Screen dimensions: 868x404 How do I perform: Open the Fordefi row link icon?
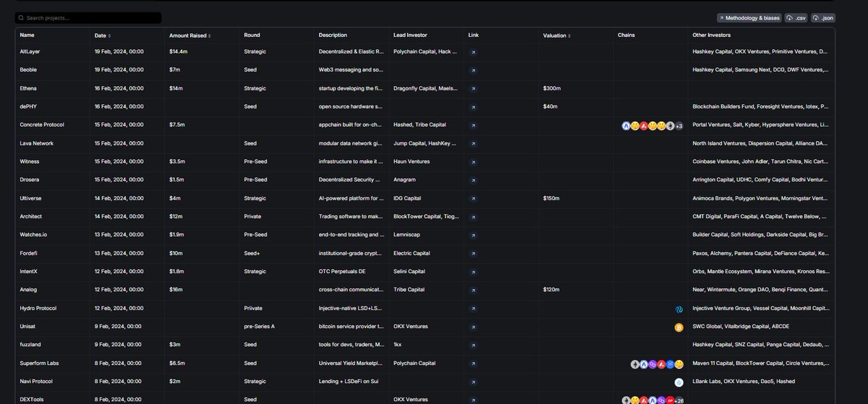tap(473, 253)
